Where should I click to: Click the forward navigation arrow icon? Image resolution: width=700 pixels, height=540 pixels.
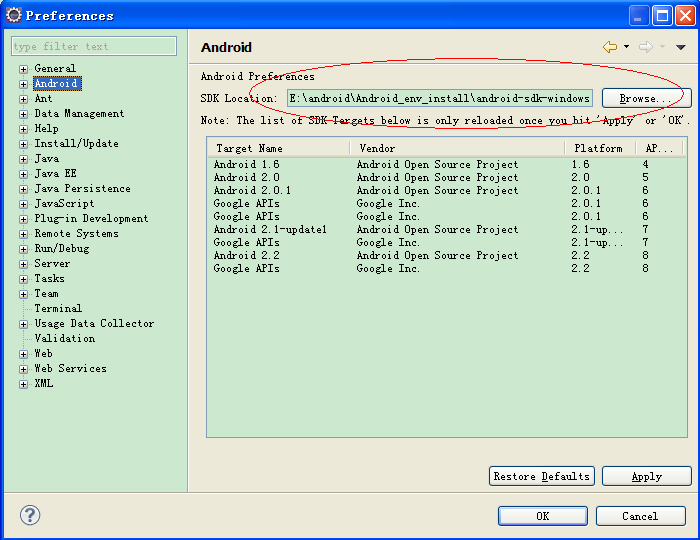coord(646,47)
